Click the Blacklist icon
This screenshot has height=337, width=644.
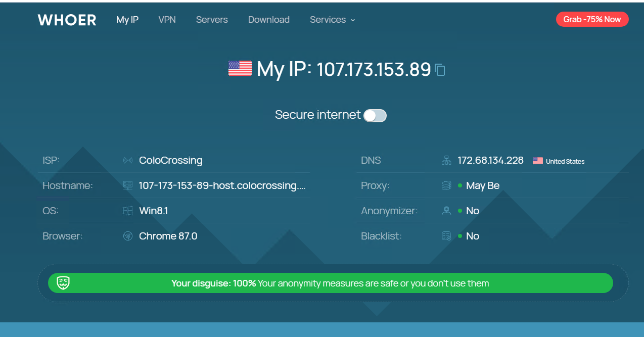pos(446,236)
